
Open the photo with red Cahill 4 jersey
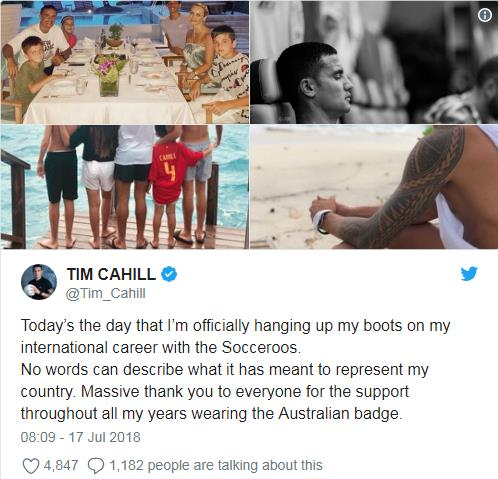tap(125, 187)
